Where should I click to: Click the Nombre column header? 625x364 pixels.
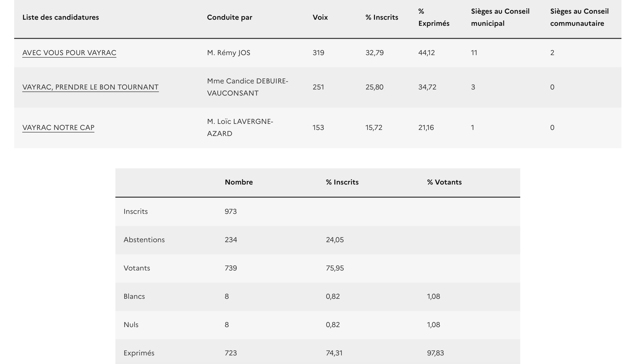239,182
